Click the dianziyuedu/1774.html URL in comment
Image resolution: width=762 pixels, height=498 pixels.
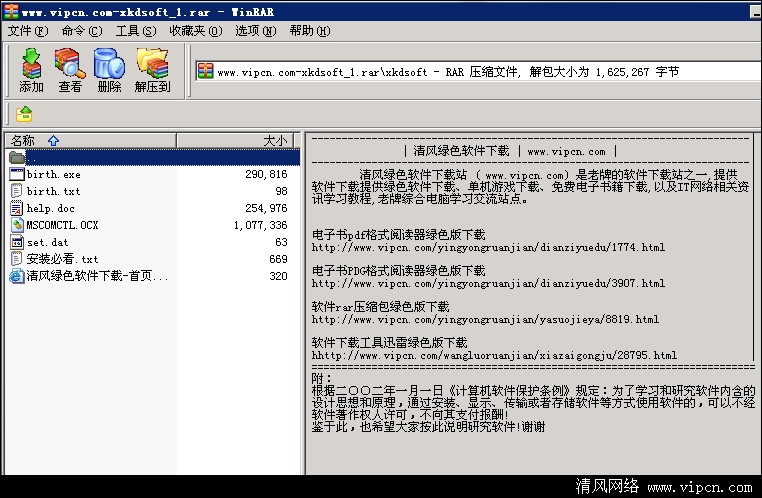coord(488,247)
